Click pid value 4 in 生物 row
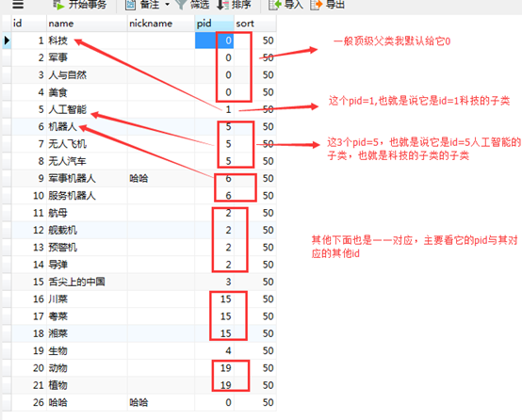The height and width of the screenshot is (420, 522). [228, 350]
